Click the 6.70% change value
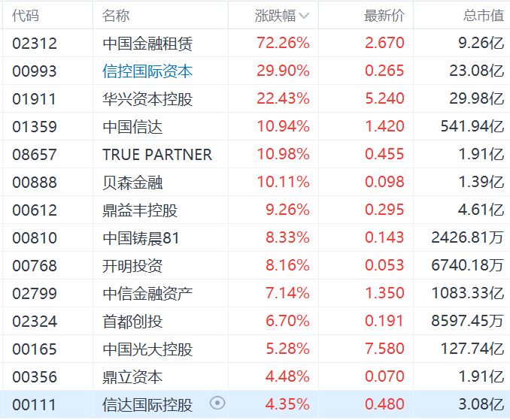Viewport: 510px width, 420px height. click(x=287, y=321)
